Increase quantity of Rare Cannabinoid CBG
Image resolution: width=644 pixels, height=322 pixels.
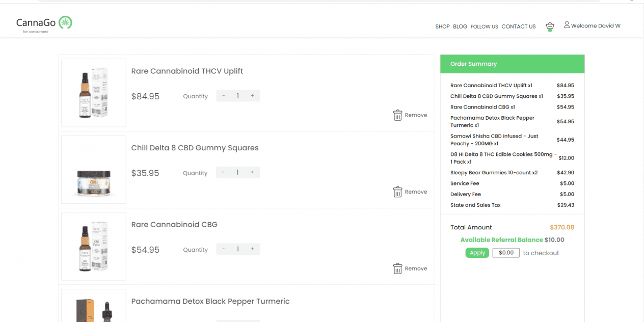point(252,249)
